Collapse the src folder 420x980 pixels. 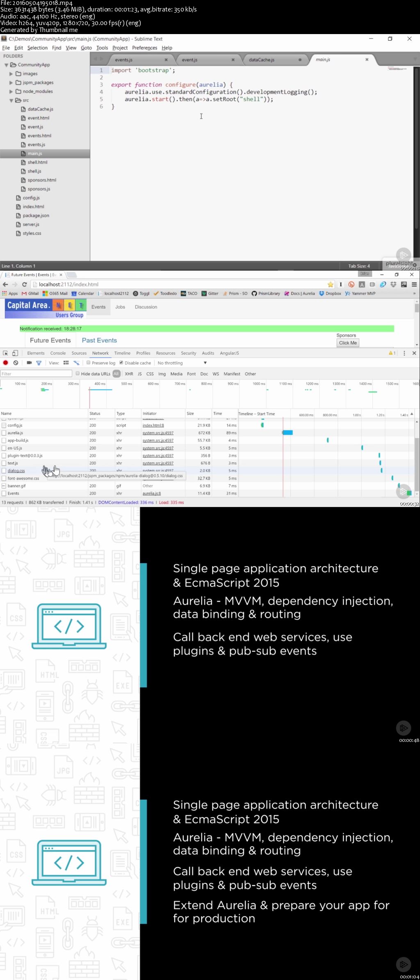click(x=11, y=100)
